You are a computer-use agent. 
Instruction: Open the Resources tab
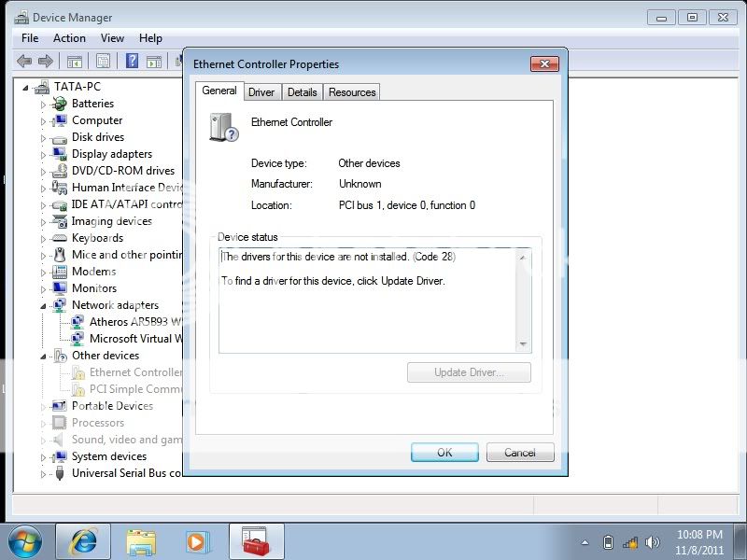(352, 91)
